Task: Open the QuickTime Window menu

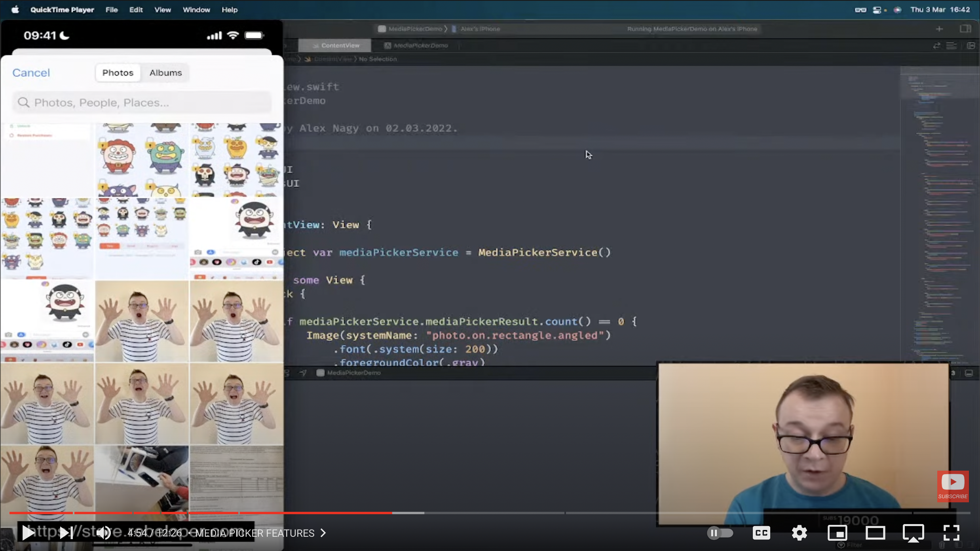Action: 196,9
